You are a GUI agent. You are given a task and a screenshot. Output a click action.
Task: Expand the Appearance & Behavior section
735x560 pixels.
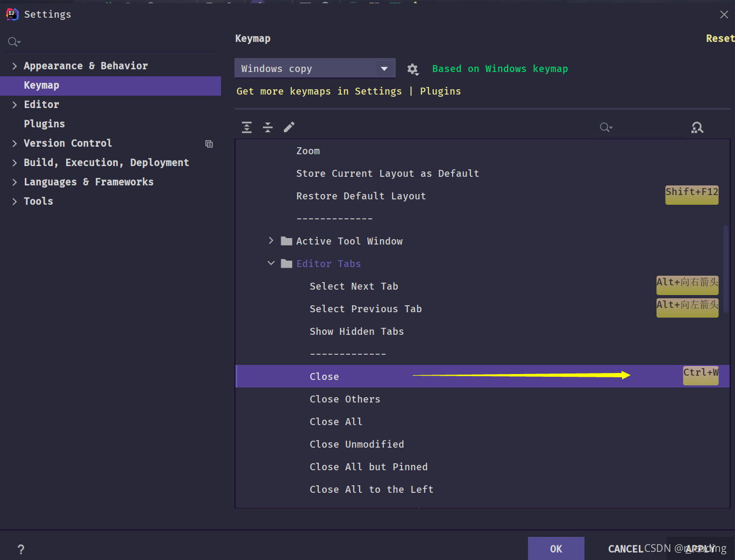[15, 66]
